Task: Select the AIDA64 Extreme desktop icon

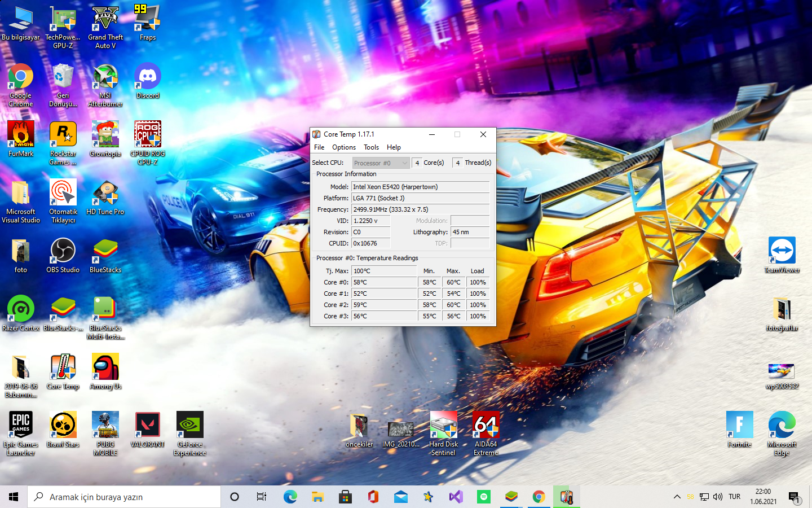Action: click(486, 434)
